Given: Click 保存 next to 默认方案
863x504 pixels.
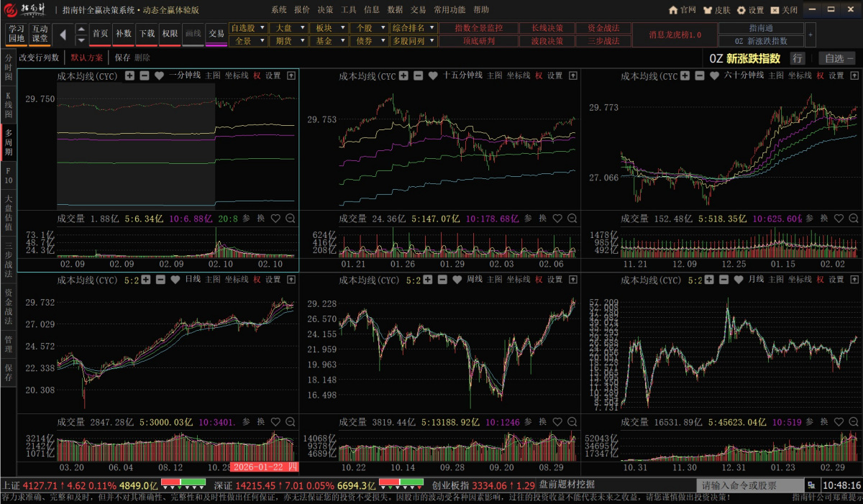Looking at the screenshot, I should pyautogui.click(x=122, y=58).
